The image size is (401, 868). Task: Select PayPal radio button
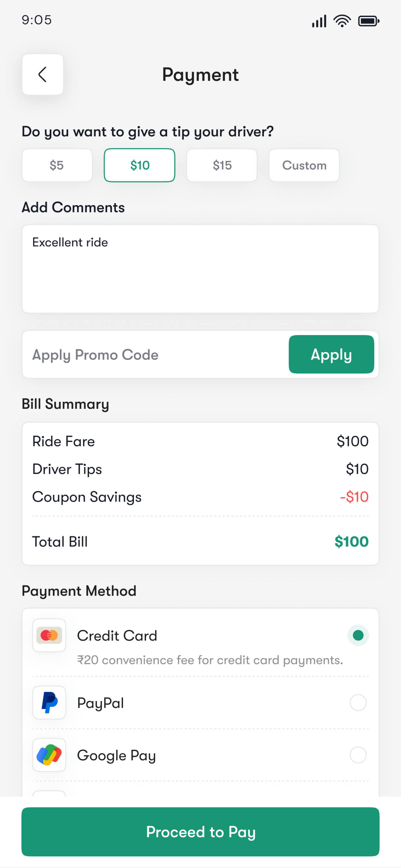pyautogui.click(x=358, y=703)
